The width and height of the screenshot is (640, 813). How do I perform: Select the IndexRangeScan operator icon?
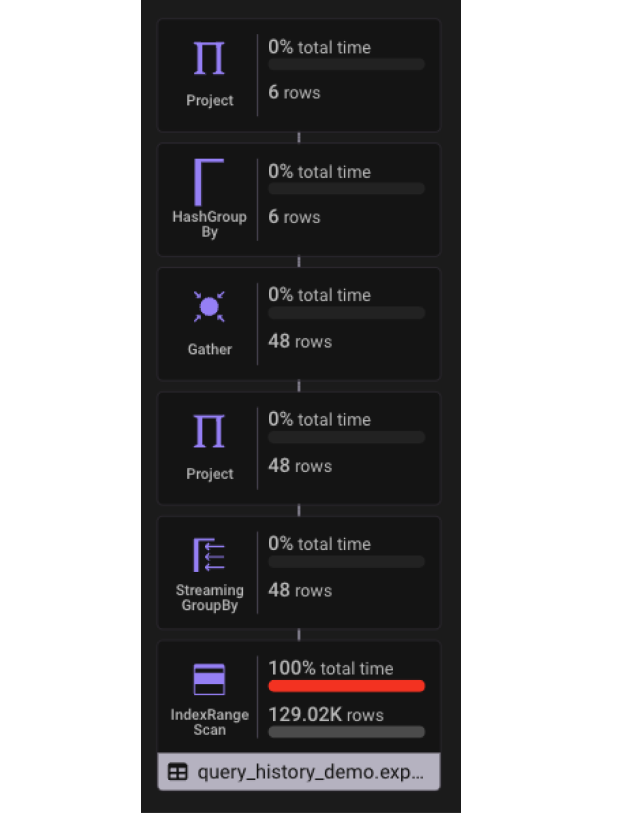click(x=209, y=679)
